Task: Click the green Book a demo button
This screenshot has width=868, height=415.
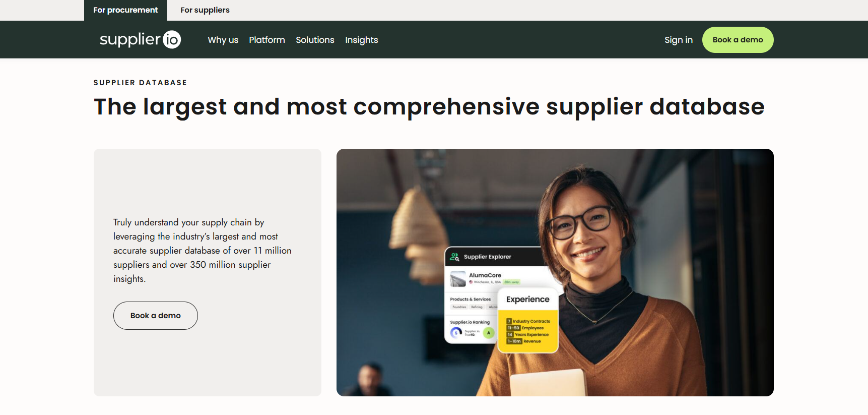Action: point(738,40)
